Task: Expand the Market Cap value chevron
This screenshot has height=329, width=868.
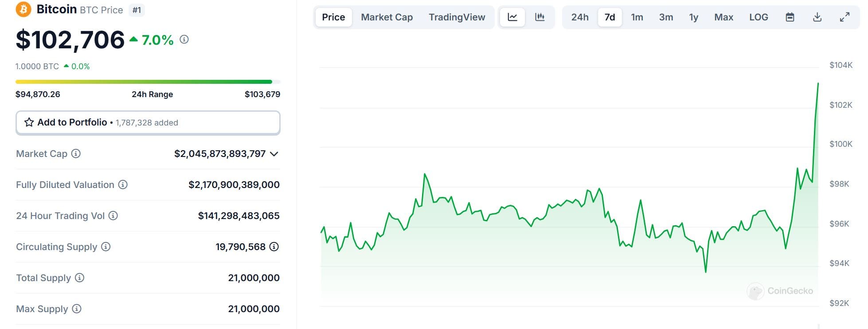Action: [274, 154]
